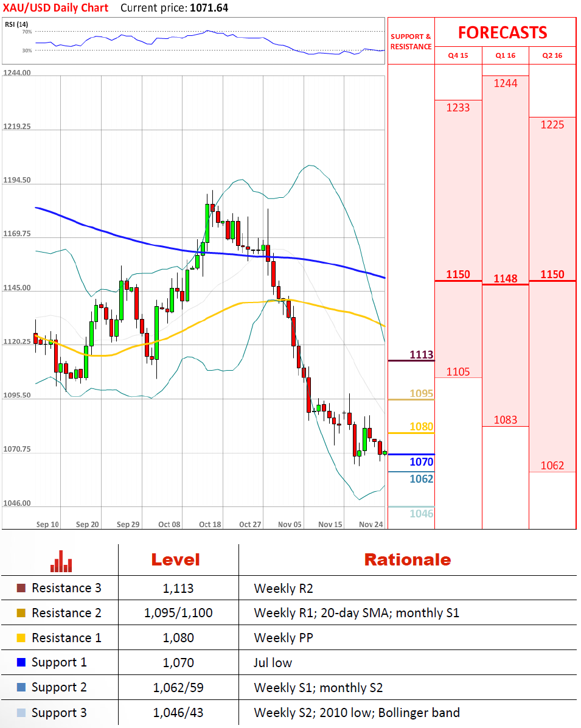Select the 1113 resistance level marker
The height and width of the screenshot is (728, 581).
[421, 355]
